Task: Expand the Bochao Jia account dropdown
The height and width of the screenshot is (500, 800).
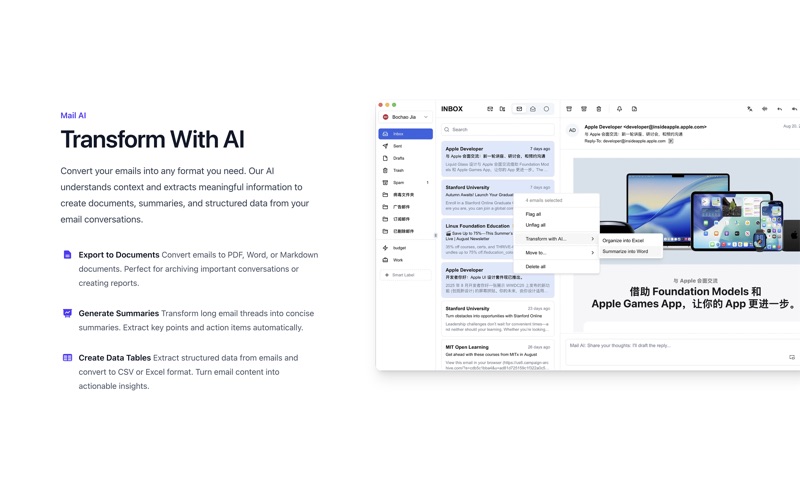Action: (x=426, y=117)
